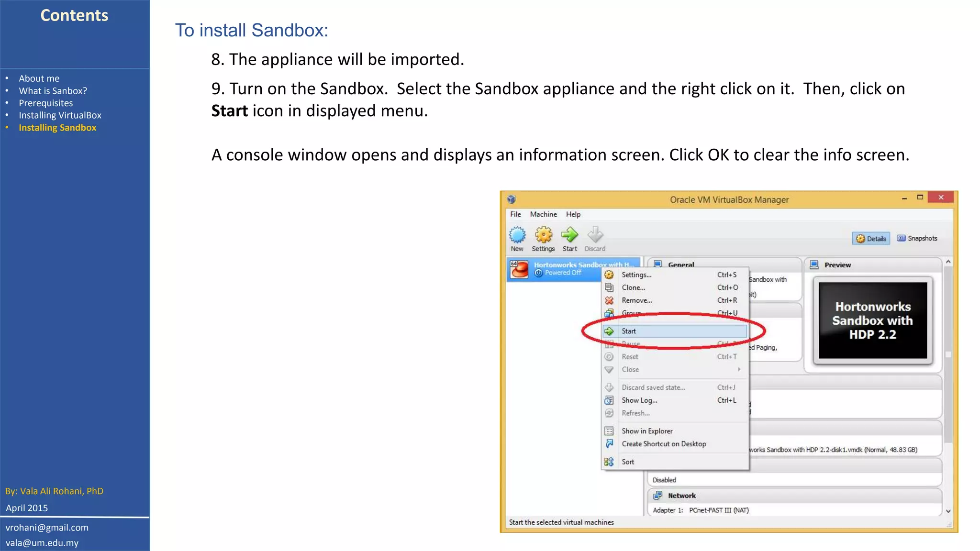Viewport: 980px width, 551px height.
Task: Open the File menu
Action: pyautogui.click(x=515, y=214)
